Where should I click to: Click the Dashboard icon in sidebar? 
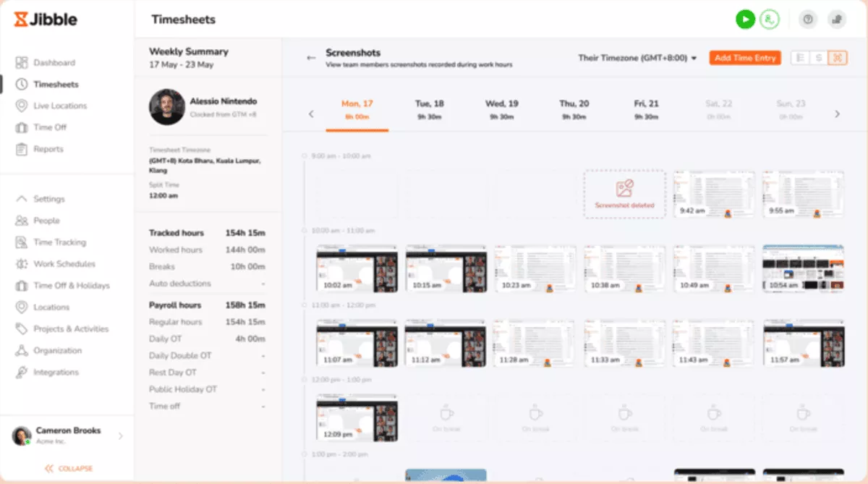[22, 63]
